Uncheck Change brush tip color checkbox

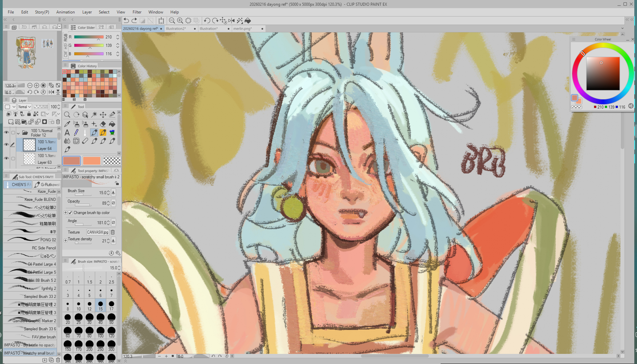[70, 213]
